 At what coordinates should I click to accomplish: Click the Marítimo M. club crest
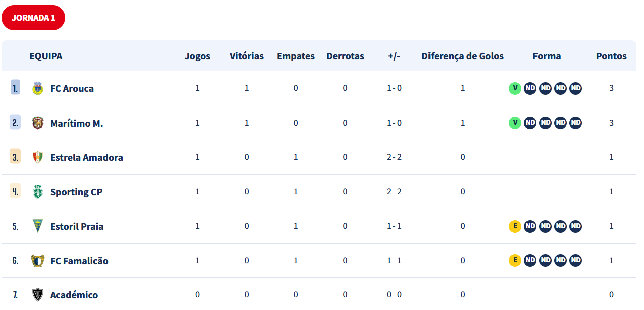tap(37, 123)
